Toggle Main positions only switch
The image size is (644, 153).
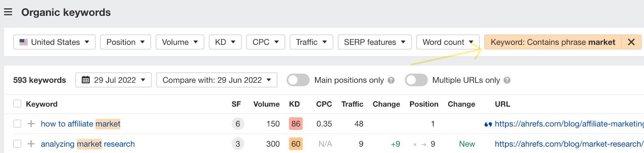298,80
